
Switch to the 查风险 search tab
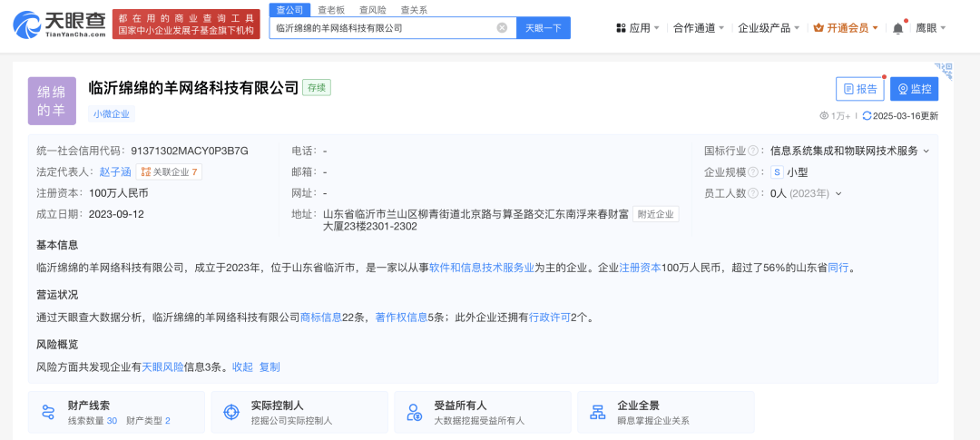click(x=373, y=10)
